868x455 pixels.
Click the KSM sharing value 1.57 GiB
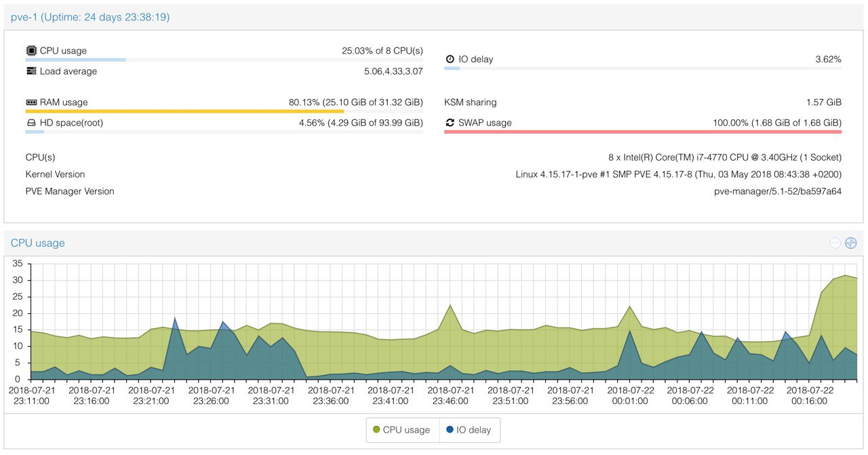click(x=824, y=102)
